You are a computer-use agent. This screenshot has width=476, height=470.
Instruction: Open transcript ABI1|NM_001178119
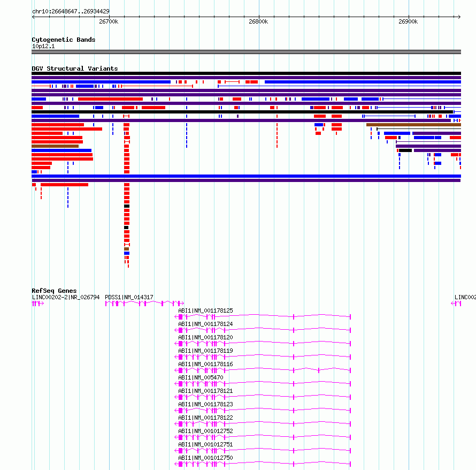tap(205, 351)
